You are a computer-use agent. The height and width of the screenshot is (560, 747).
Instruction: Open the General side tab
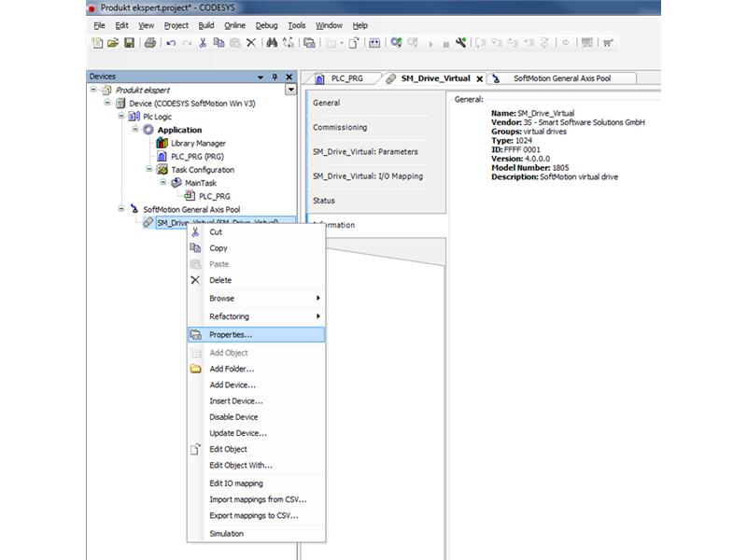coord(376,103)
